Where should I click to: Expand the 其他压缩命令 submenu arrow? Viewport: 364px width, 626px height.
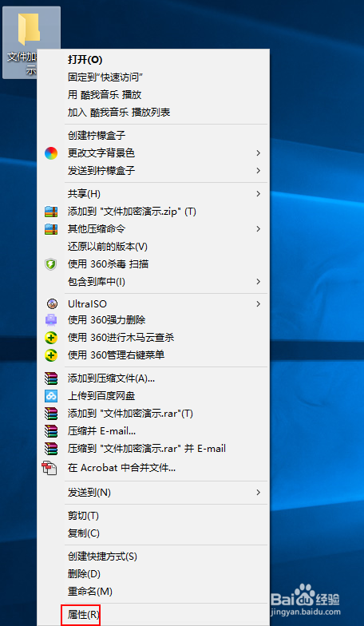(x=259, y=228)
